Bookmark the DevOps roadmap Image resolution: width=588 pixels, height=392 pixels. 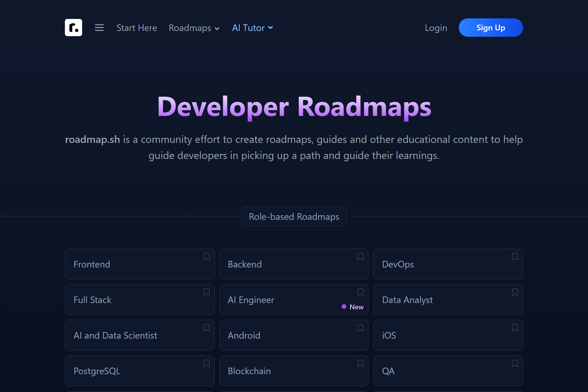515,257
